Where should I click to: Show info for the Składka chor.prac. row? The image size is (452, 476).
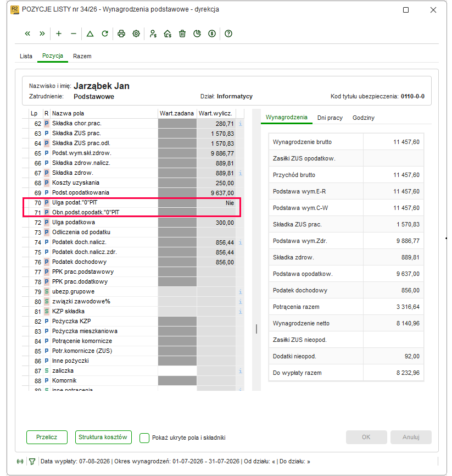pyautogui.click(x=240, y=124)
